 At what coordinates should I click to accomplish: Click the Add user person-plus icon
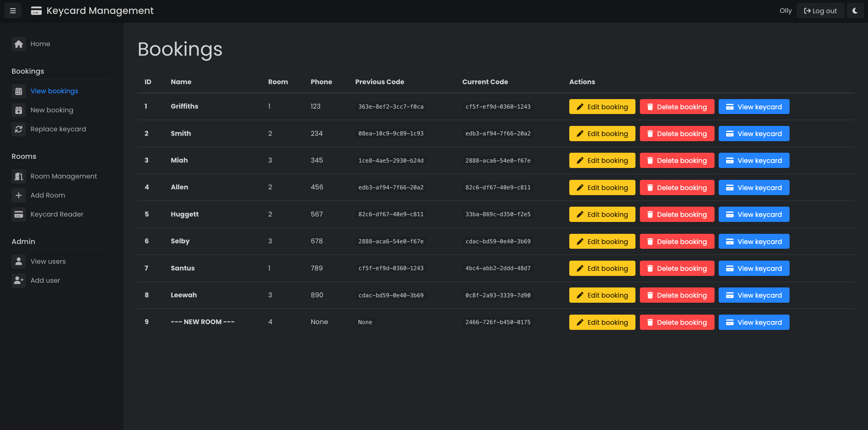pyautogui.click(x=19, y=280)
